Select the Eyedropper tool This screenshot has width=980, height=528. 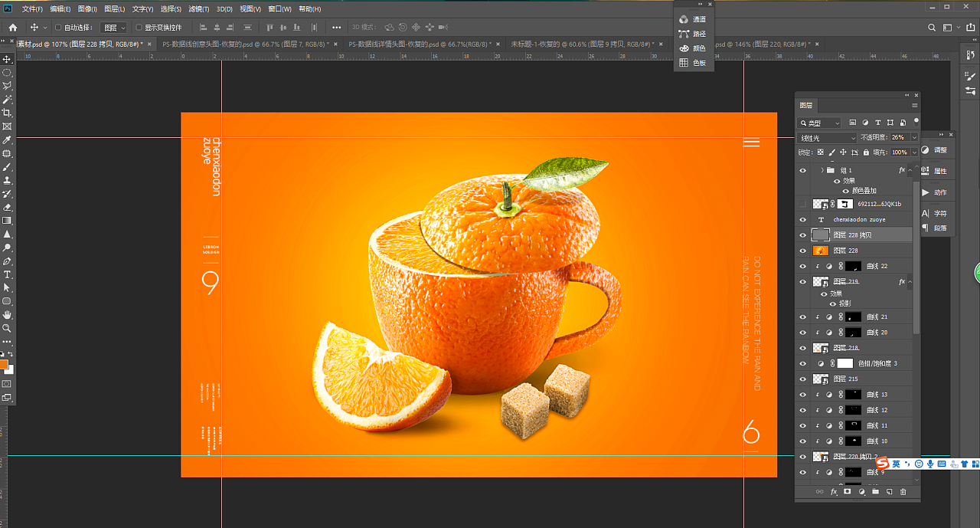tap(7, 140)
